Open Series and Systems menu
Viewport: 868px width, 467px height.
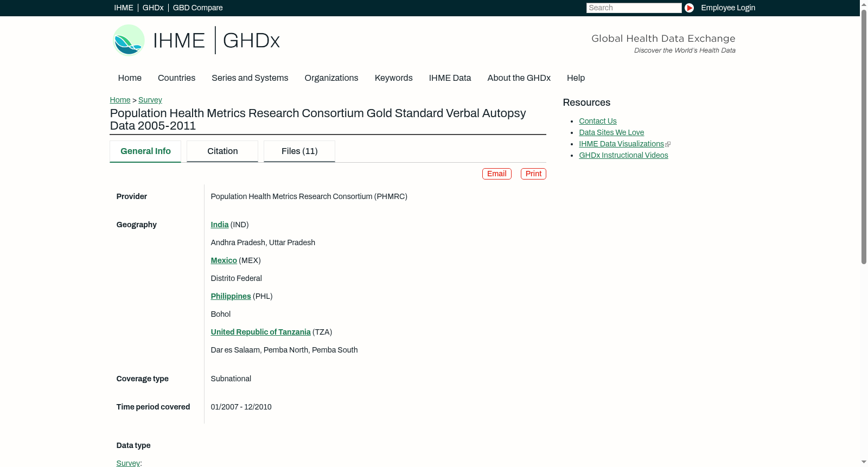(250, 78)
